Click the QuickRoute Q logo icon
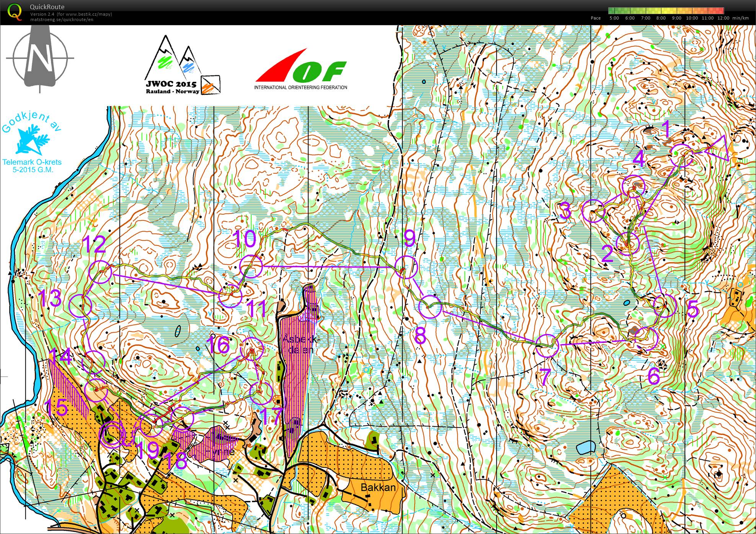 (x=14, y=11)
